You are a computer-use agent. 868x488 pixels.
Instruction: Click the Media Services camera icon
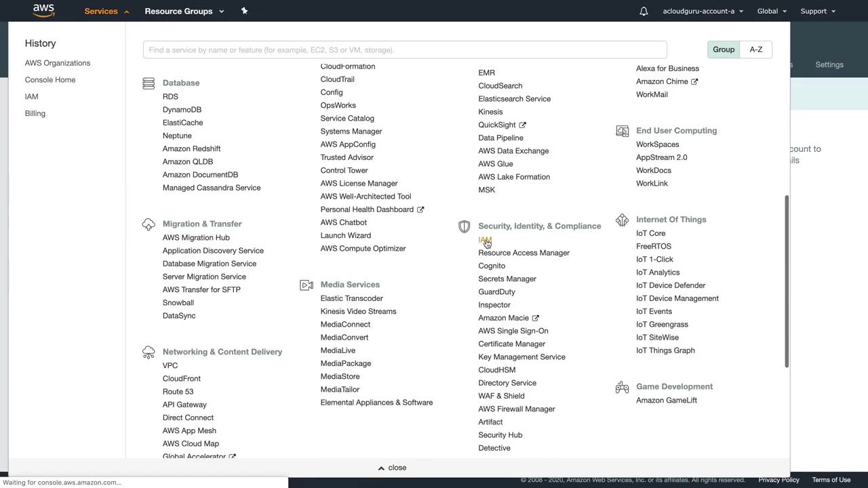[x=307, y=285]
